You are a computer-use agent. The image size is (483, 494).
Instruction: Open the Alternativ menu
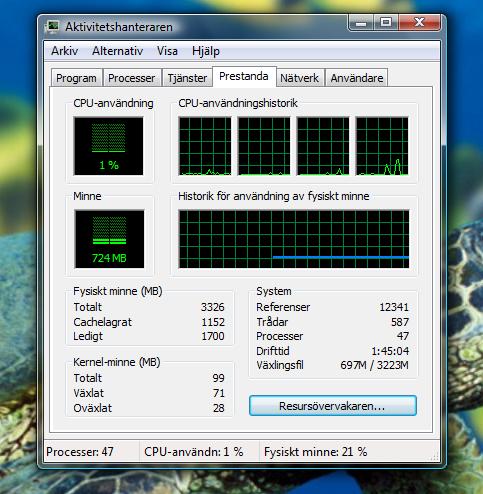point(117,51)
